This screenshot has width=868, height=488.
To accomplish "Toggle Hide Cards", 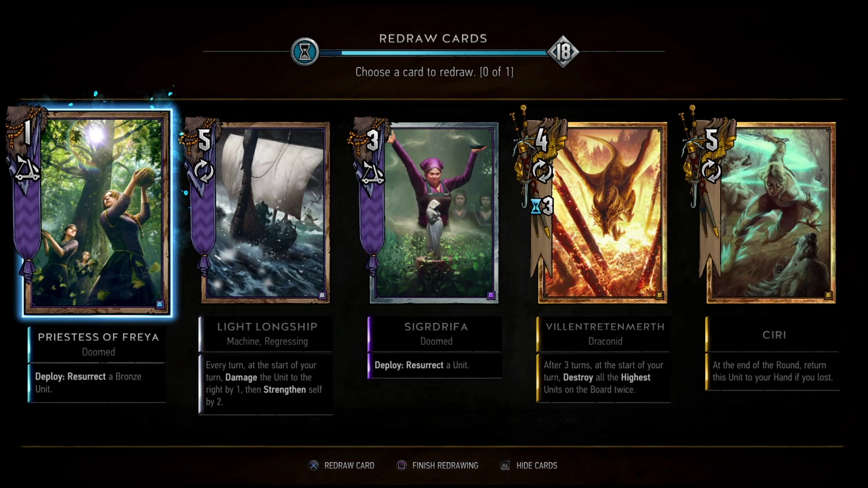I will click(x=529, y=466).
